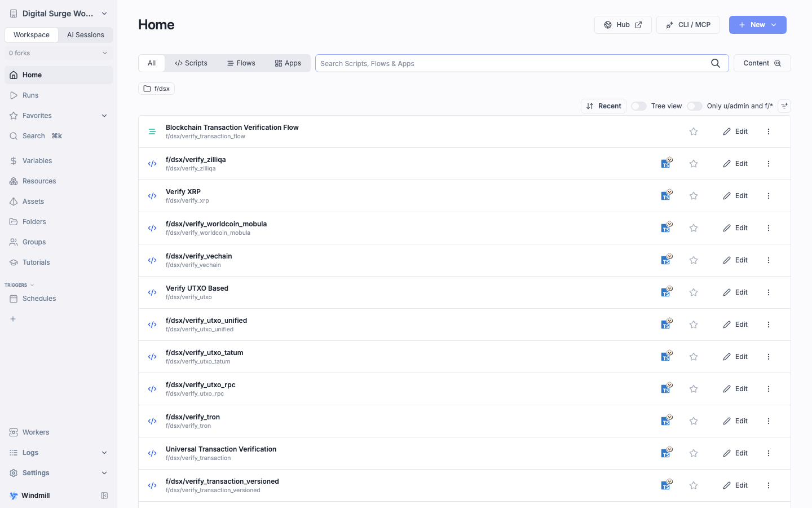Click the flow icon for Blockchain Transaction Verification Flow
The image size is (812, 508).
pos(152,132)
